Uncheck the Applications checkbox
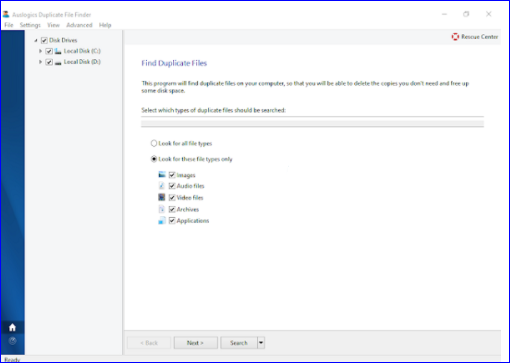The height and width of the screenshot is (363, 510). click(172, 221)
